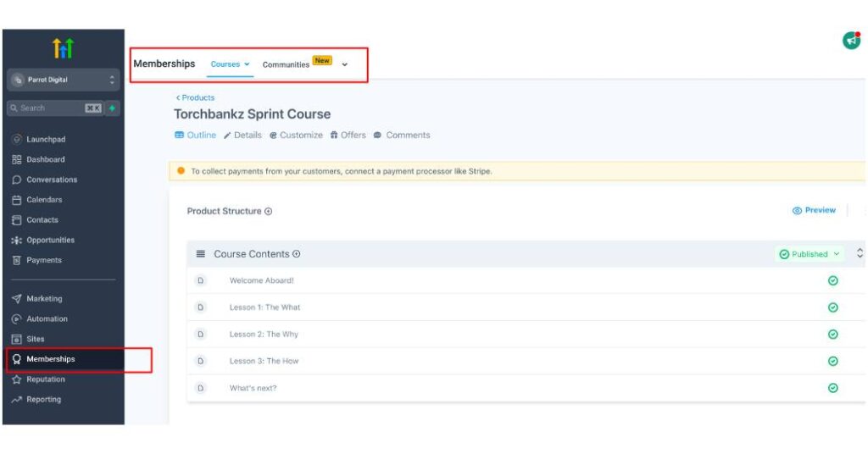This screenshot has height=454, width=868.
Task: Switch to the Details tab
Action: (x=242, y=135)
